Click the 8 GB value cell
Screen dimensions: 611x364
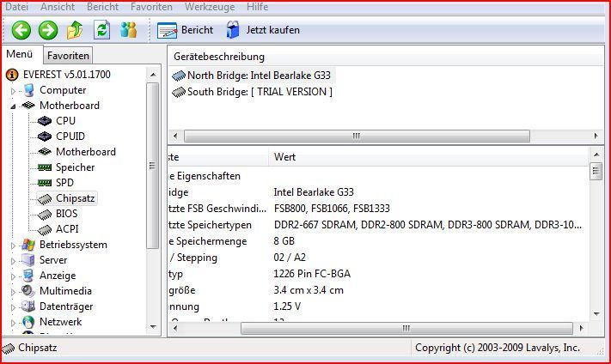tap(284, 241)
